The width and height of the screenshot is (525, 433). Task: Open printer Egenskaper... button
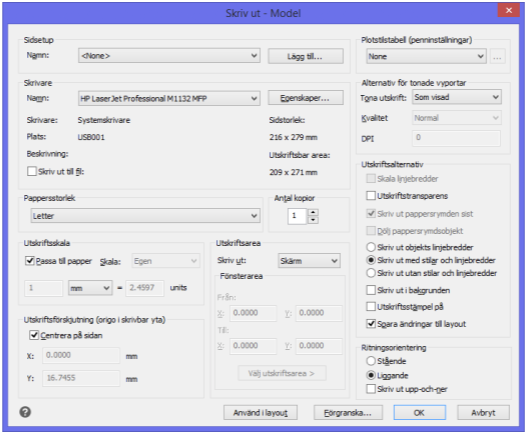coord(305,98)
